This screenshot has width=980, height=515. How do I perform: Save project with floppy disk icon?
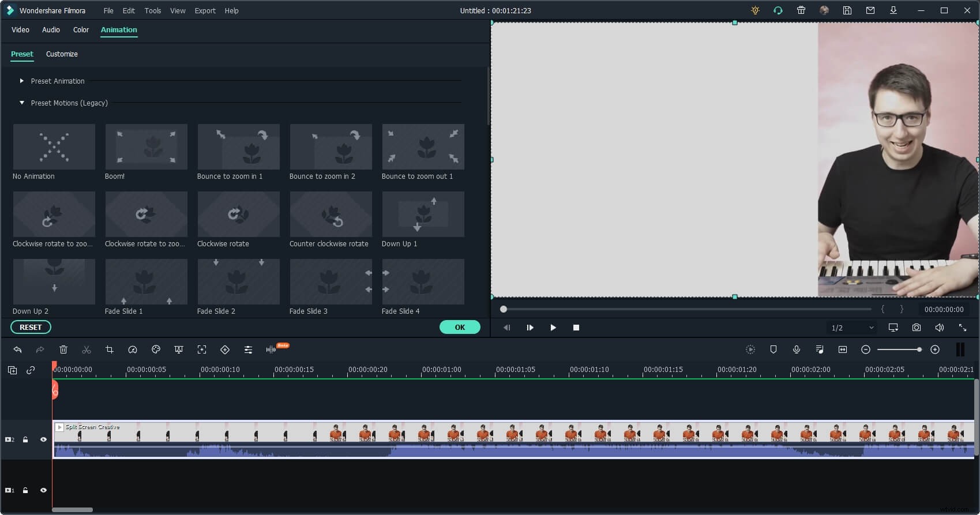coord(847,10)
